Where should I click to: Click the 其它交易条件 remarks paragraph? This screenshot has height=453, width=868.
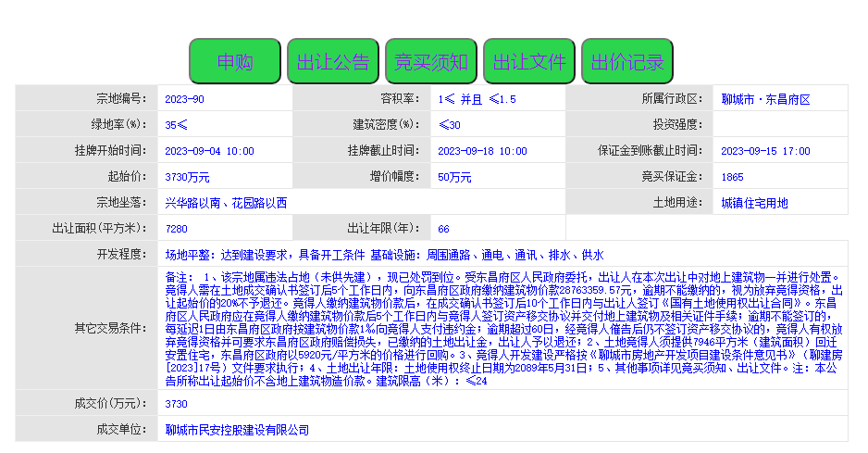click(500, 328)
